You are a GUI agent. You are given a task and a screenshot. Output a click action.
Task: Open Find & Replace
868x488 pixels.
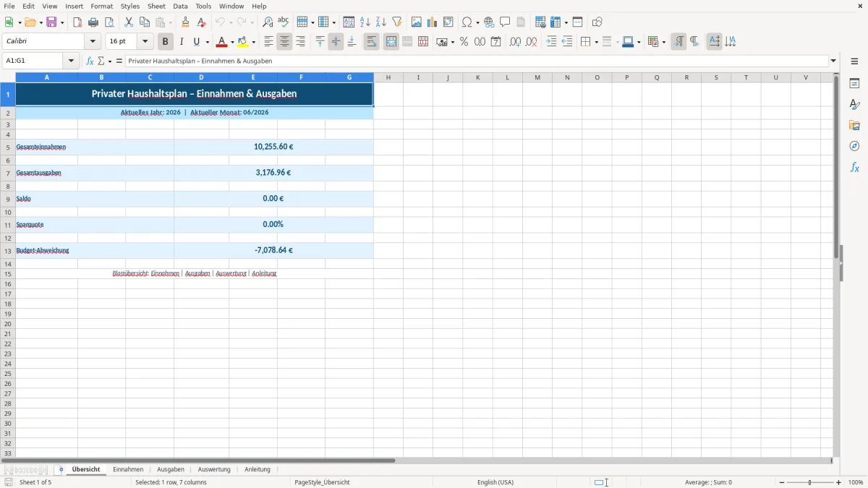click(x=268, y=22)
